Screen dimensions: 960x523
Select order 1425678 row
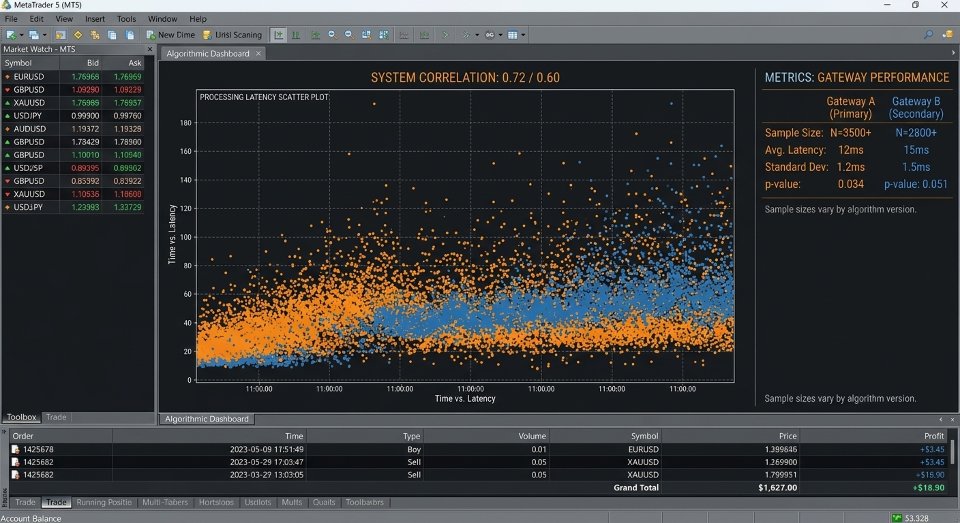pos(478,449)
